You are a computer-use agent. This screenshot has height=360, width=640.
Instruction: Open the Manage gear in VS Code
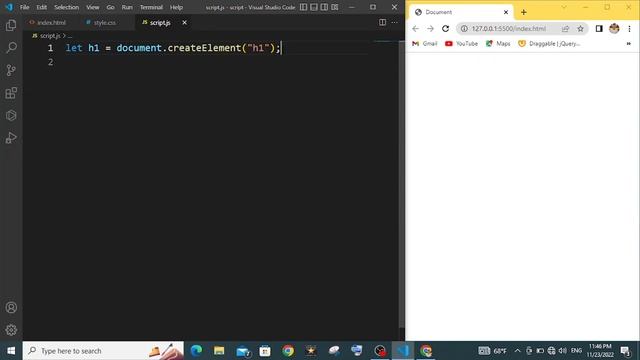tap(11, 330)
